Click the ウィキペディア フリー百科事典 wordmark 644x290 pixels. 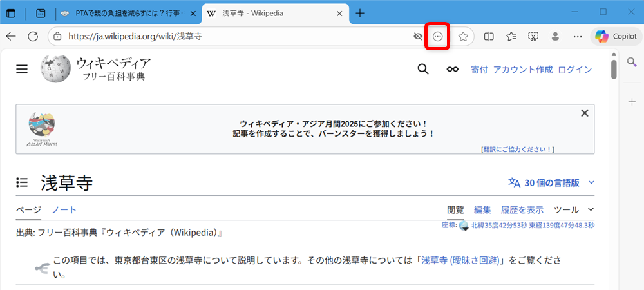pyautogui.click(x=114, y=68)
